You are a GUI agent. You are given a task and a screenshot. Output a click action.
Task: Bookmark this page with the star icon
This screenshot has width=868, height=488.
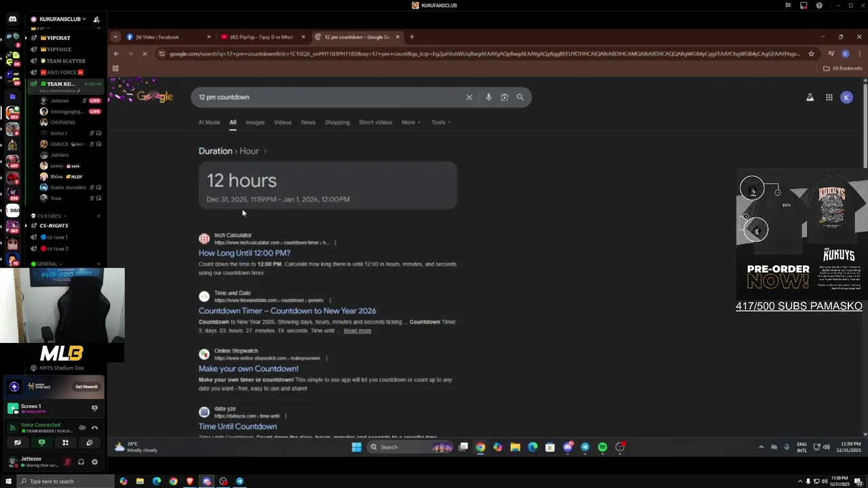coord(811,54)
